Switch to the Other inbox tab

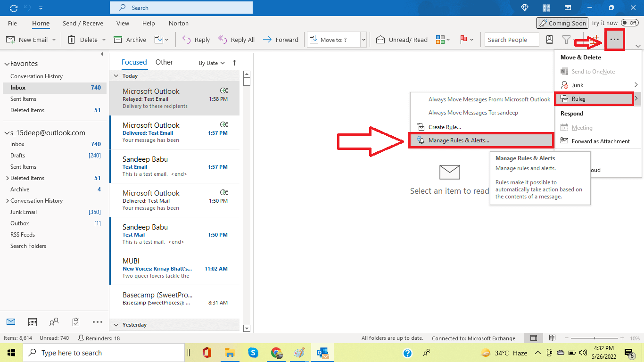(164, 62)
